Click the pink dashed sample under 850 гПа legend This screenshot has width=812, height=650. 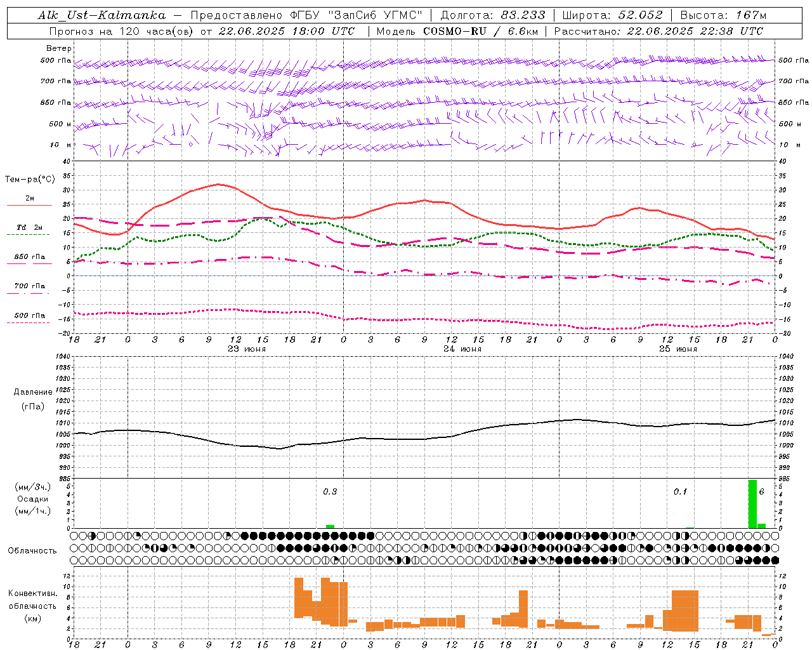28,263
